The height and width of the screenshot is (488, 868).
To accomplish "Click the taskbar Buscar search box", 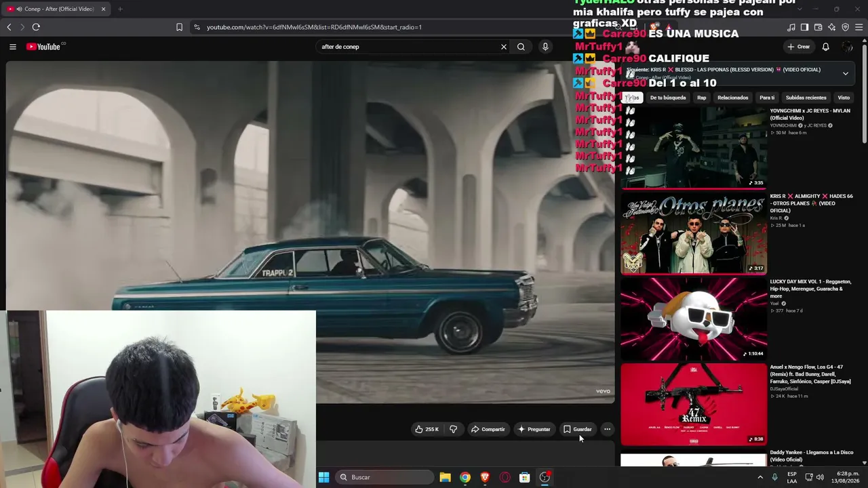I will coord(385,477).
